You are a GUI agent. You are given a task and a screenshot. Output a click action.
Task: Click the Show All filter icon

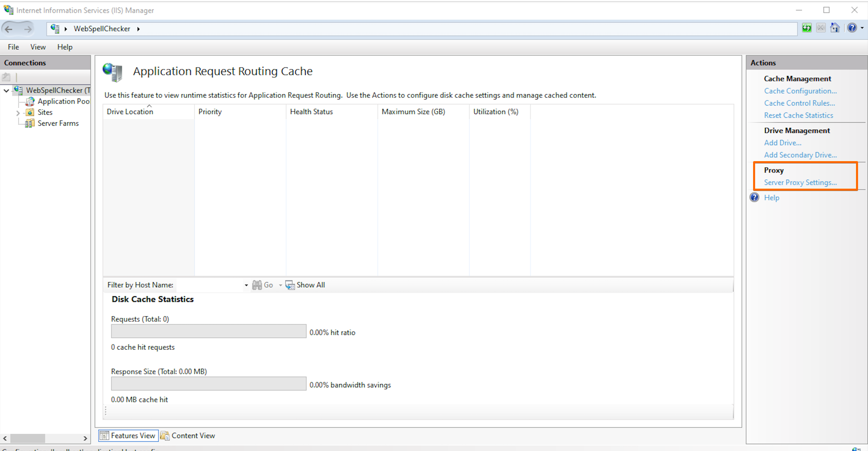290,285
